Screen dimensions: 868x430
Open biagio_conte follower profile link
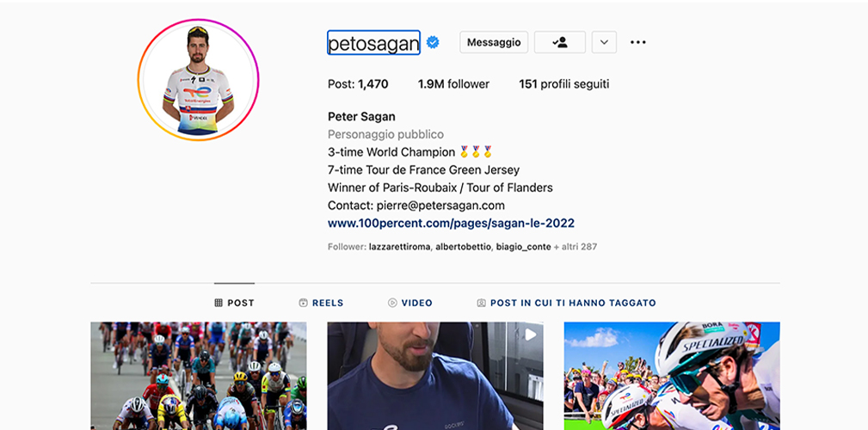523,247
